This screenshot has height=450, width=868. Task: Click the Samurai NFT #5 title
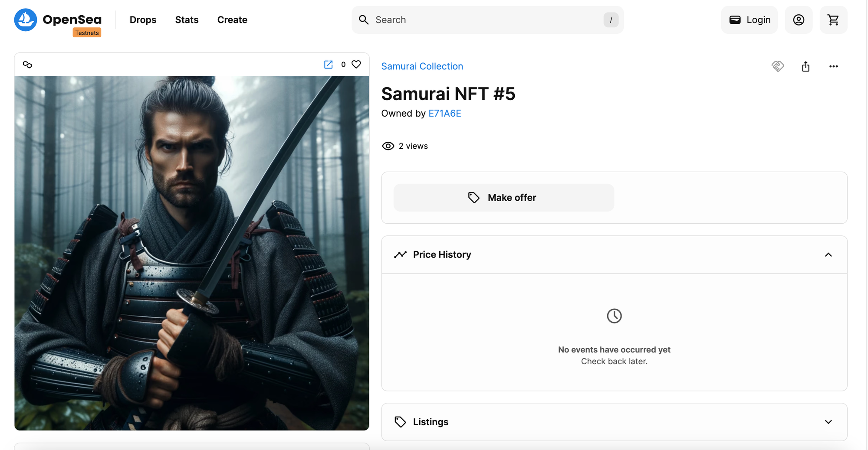(x=448, y=94)
